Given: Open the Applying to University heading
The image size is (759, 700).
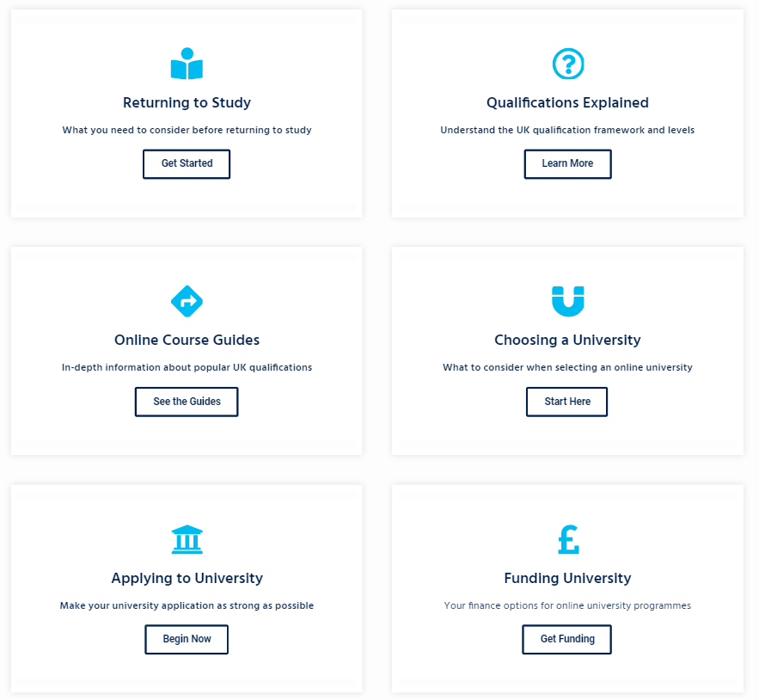Looking at the screenshot, I should click(x=187, y=579).
